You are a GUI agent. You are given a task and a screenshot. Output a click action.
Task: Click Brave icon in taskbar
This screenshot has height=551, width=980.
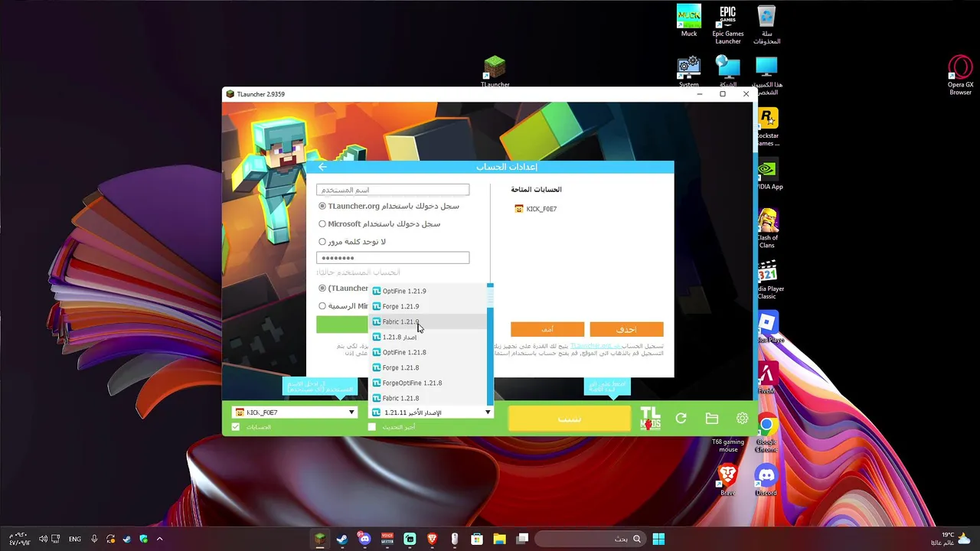pyautogui.click(x=432, y=539)
